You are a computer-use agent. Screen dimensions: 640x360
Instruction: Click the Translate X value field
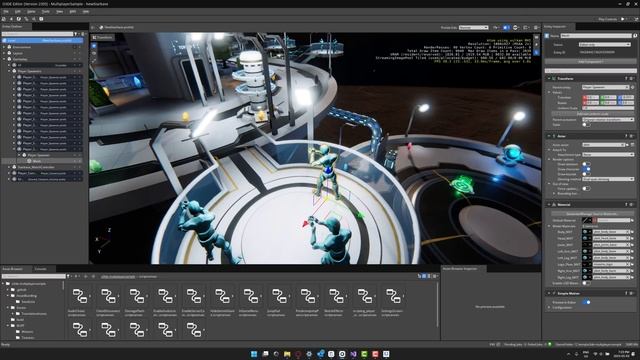point(590,98)
